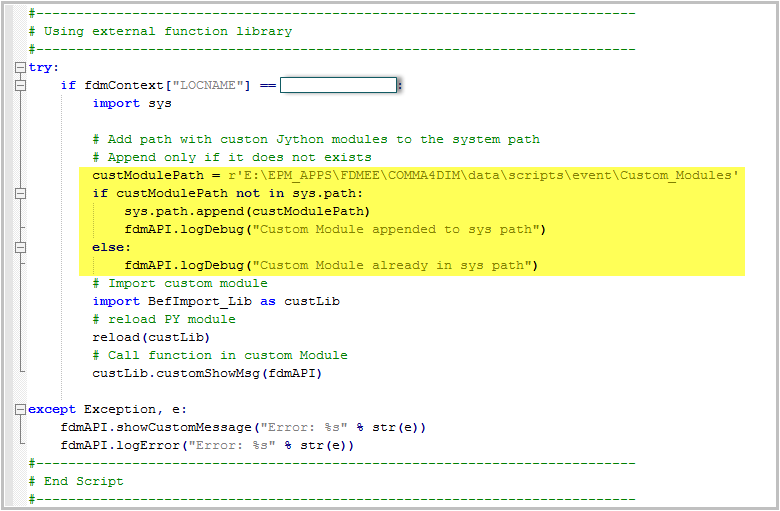Click 'custLib.customShowMsg(fdmAPI)' line
The image size is (780, 511).
[x=207, y=373]
